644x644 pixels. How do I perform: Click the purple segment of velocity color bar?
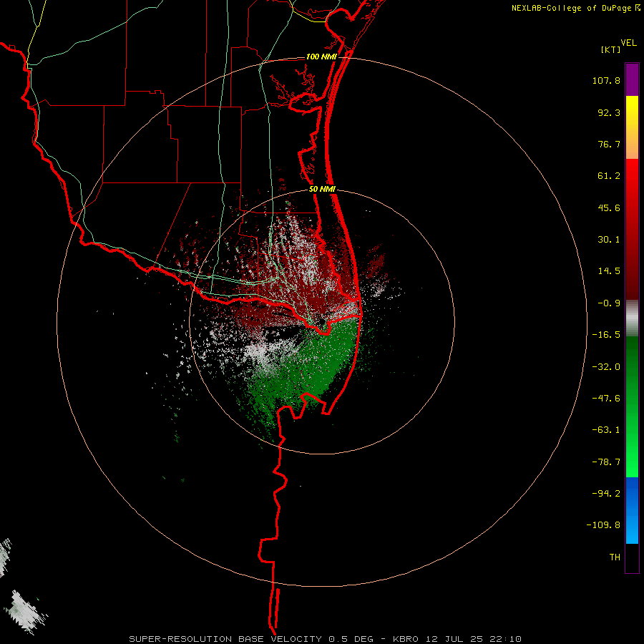click(x=632, y=79)
